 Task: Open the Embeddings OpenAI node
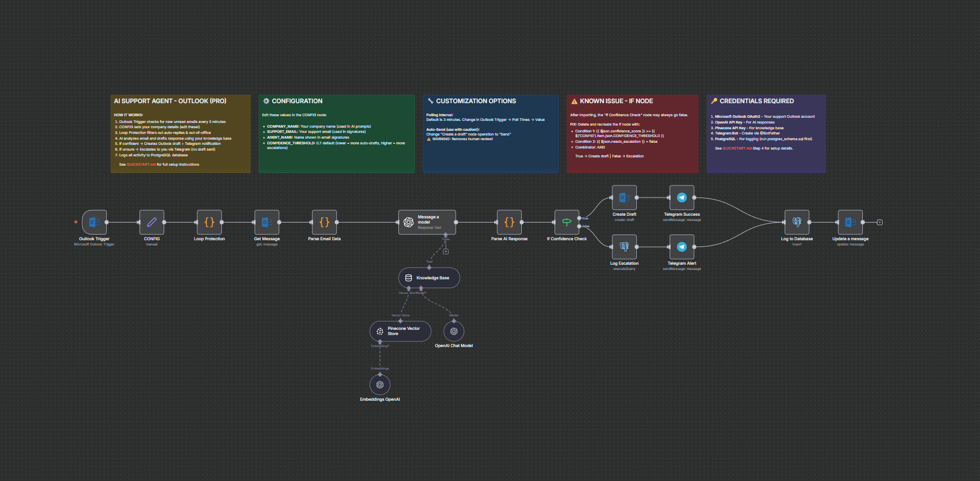coord(380,385)
